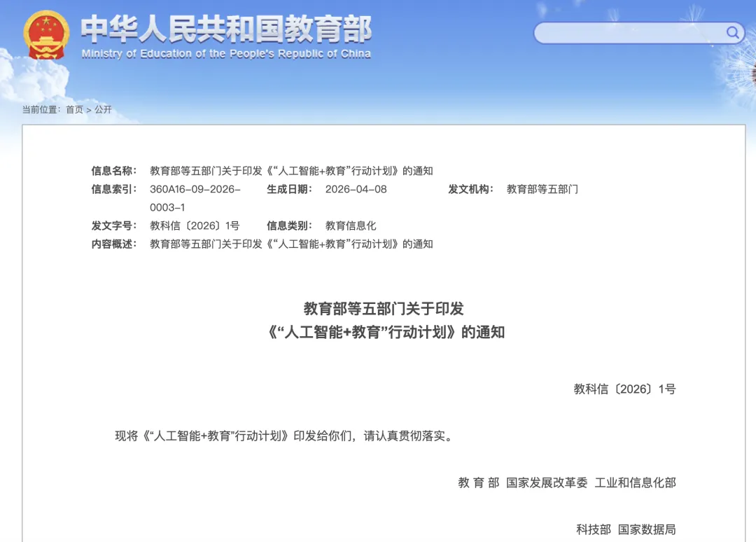Click index number 360A16-09-2026-0003-1
The image size is (756, 542).
click(195, 198)
